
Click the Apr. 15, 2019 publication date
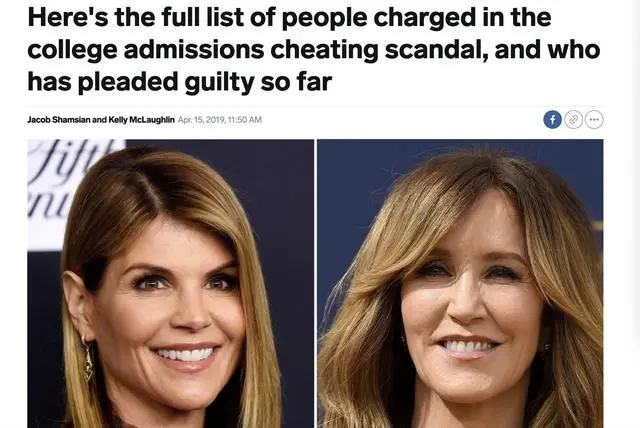tap(201, 120)
